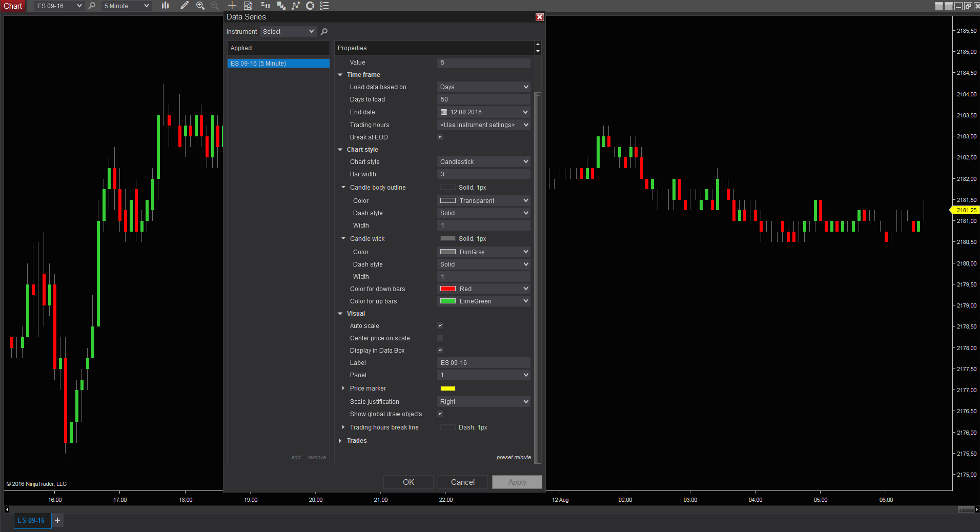Search instruments in Data Series dialog
Viewport: 980px width, 532px height.
coord(324,32)
